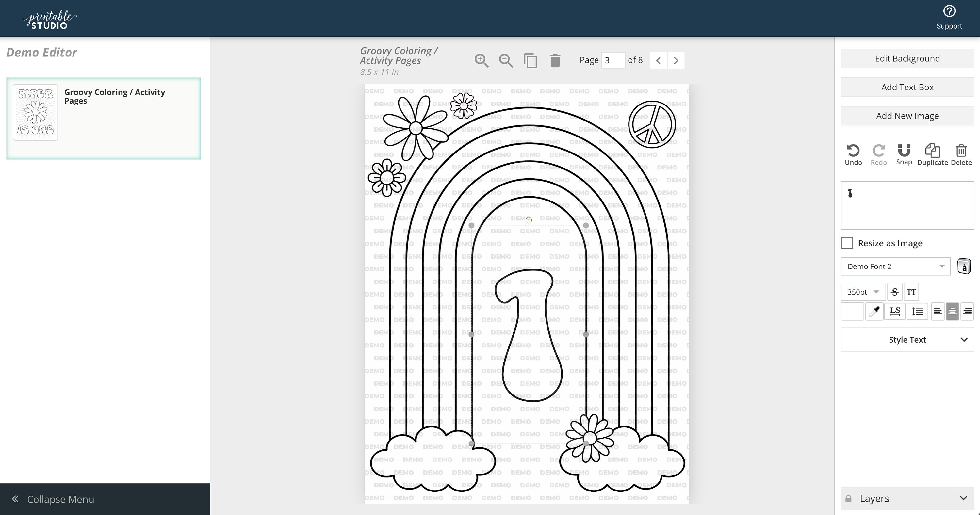This screenshot has height=515, width=980.
Task: Center-align the text
Action: click(952, 312)
